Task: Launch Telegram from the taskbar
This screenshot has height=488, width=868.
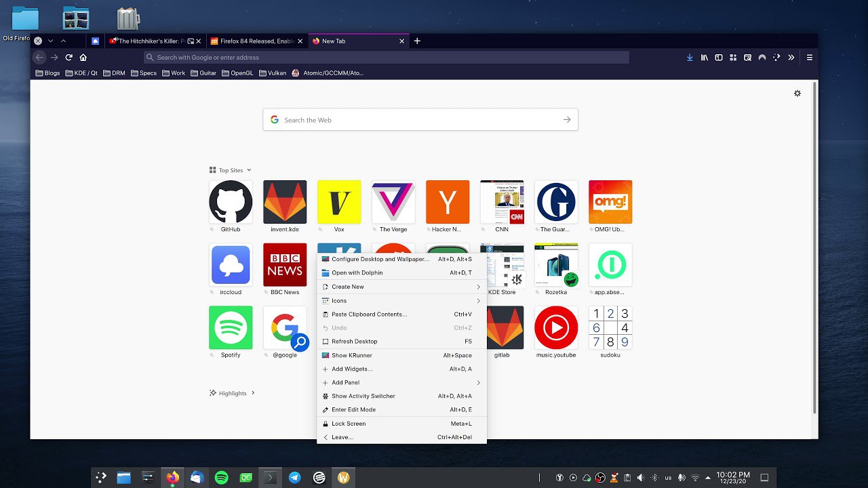Action: 294,477
